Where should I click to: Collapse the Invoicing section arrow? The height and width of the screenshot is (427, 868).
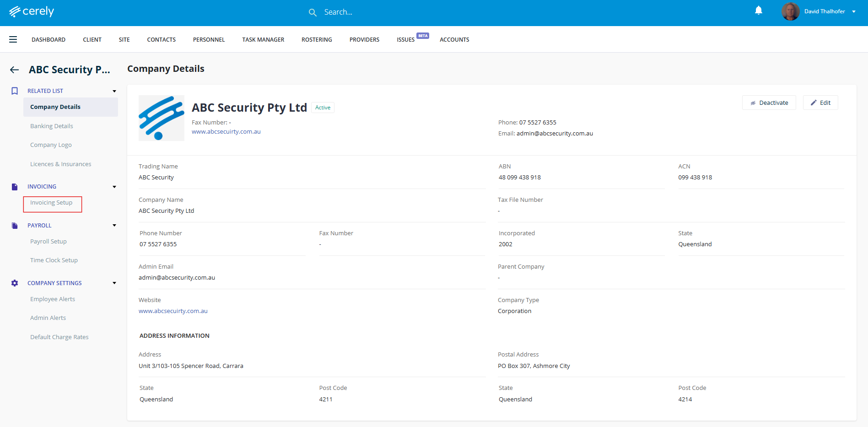click(x=114, y=187)
